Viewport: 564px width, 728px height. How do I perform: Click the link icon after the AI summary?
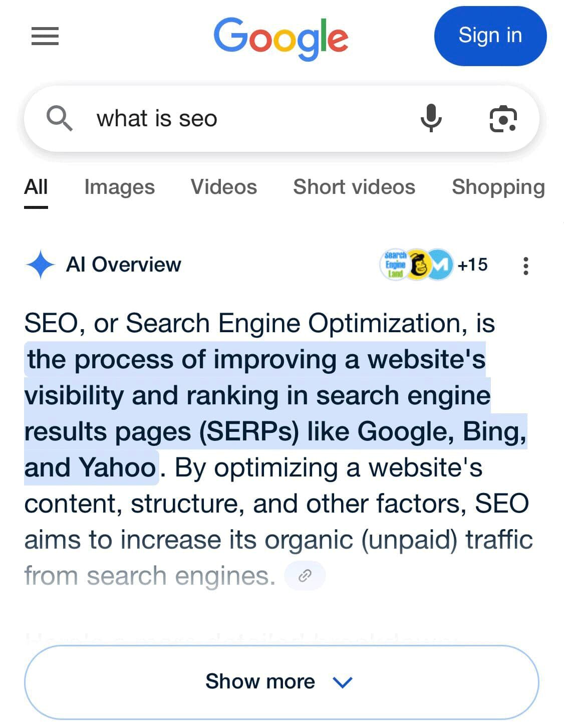tap(305, 575)
